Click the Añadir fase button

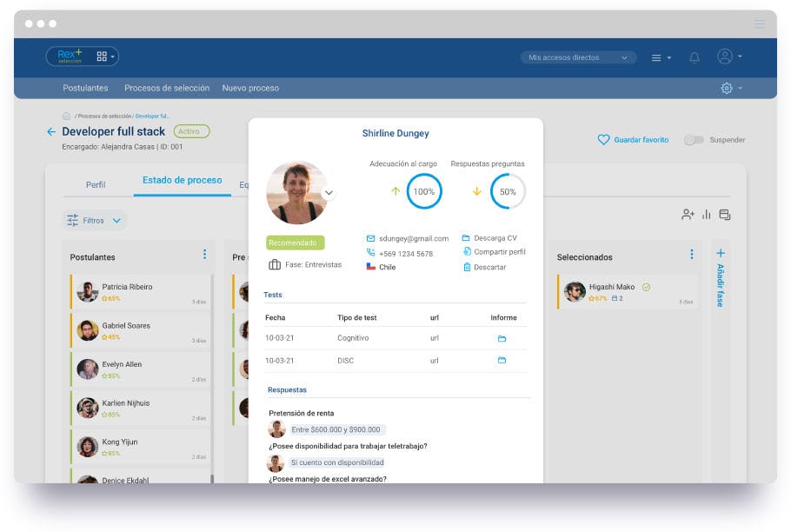pyautogui.click(x=719, y=283)
